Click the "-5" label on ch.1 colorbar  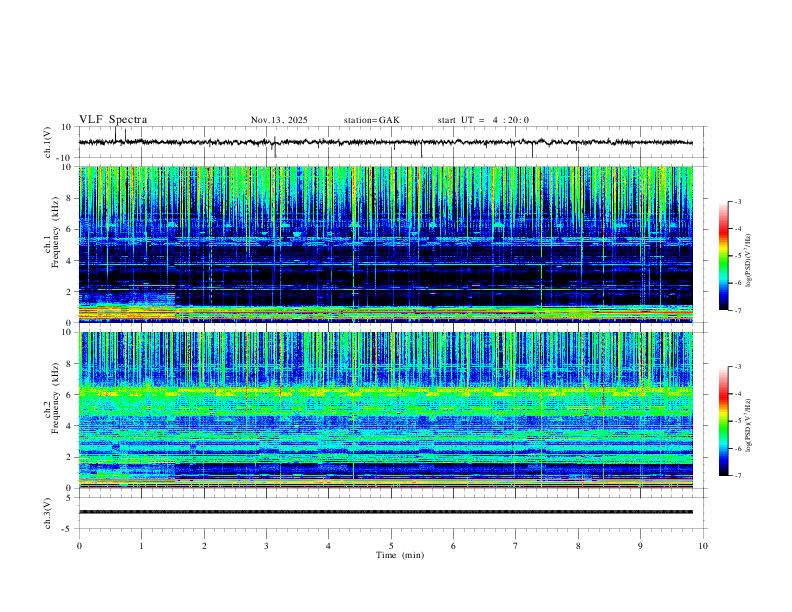tap(738, 256)
